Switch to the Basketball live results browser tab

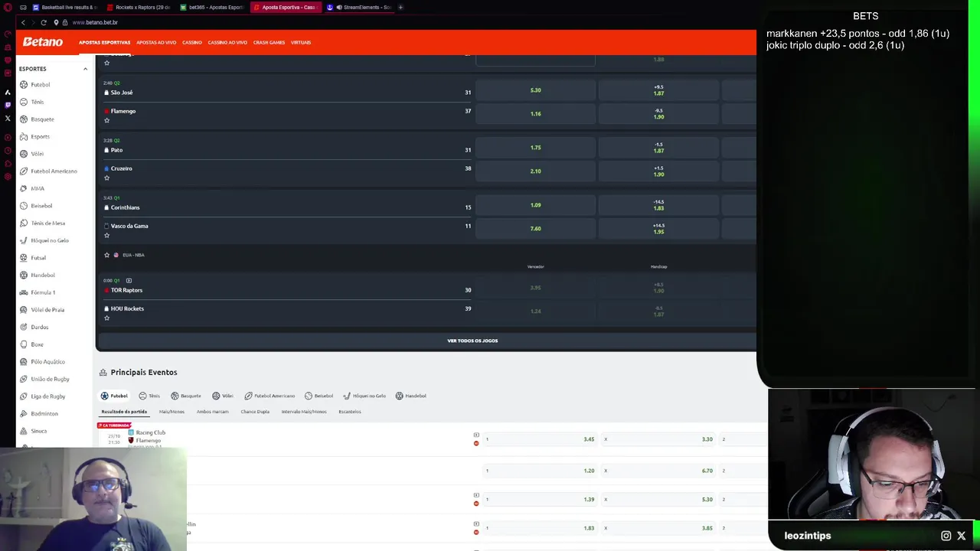65,7
